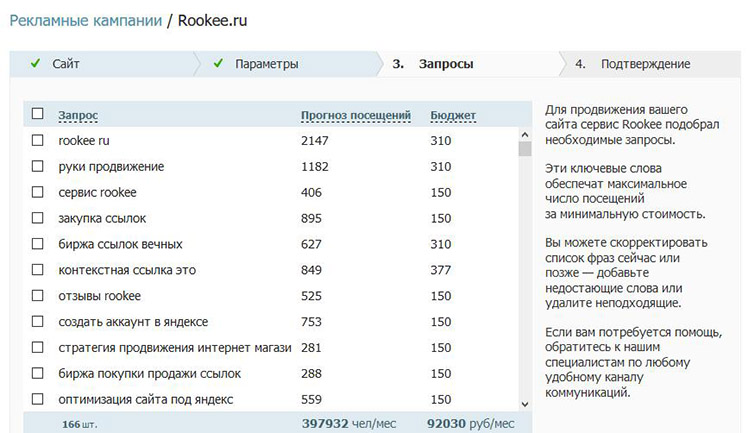
Task: Click the query 'биржа покупки продажи ссылок'
Action: click(149, 373)
